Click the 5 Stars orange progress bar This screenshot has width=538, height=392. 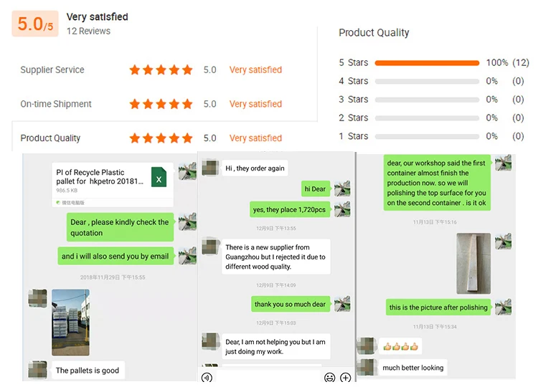point(427,63)
